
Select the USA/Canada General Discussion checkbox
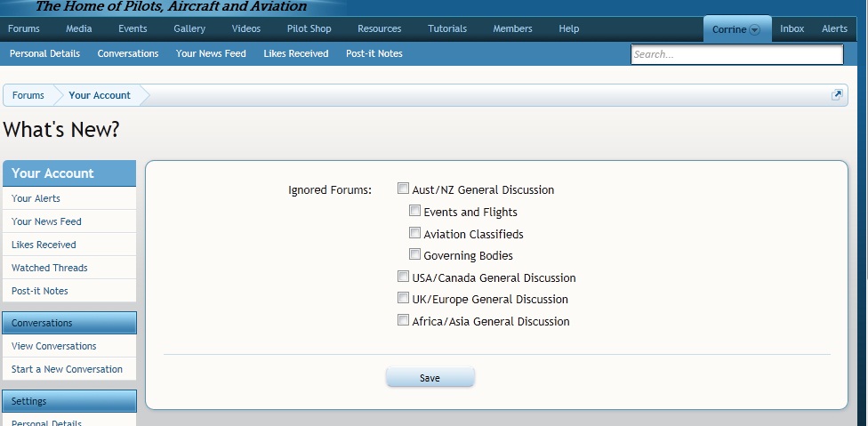pyautogui.click(x=403, y=277)
